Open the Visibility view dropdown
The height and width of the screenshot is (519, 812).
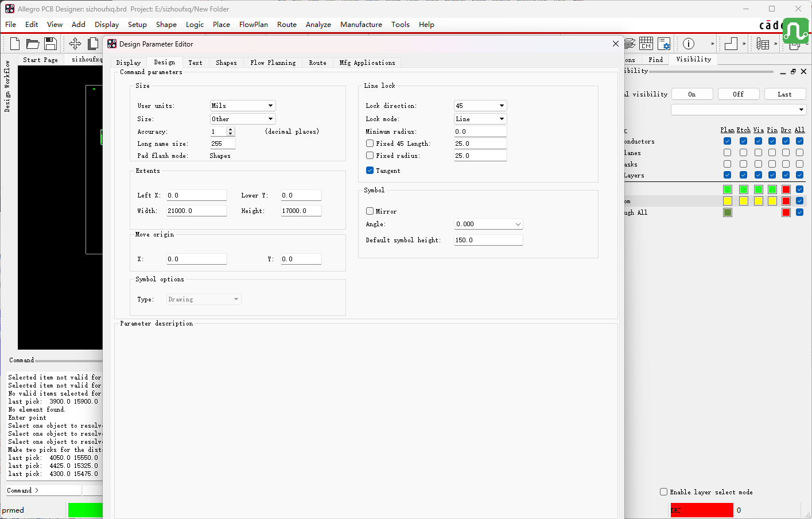[739, 110]
